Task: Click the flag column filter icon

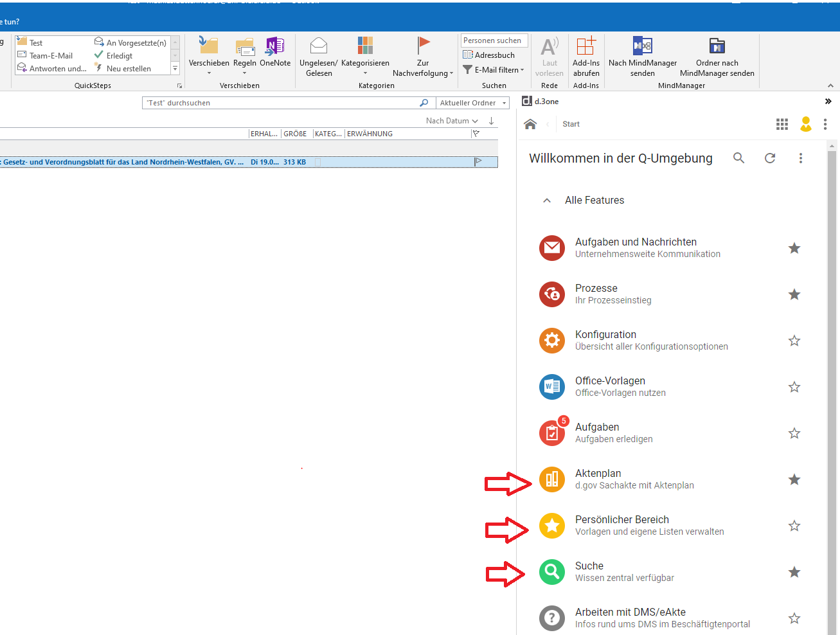Action: tap(476, 134)
